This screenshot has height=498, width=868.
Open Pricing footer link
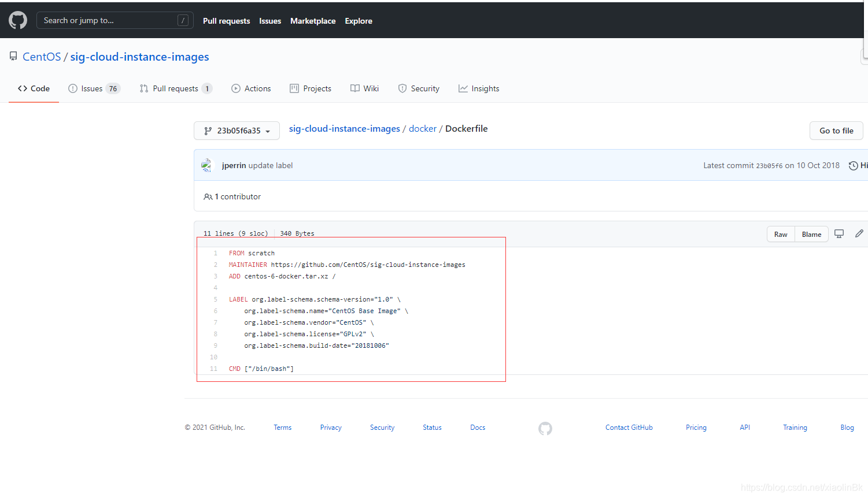(x=696, y=428)
